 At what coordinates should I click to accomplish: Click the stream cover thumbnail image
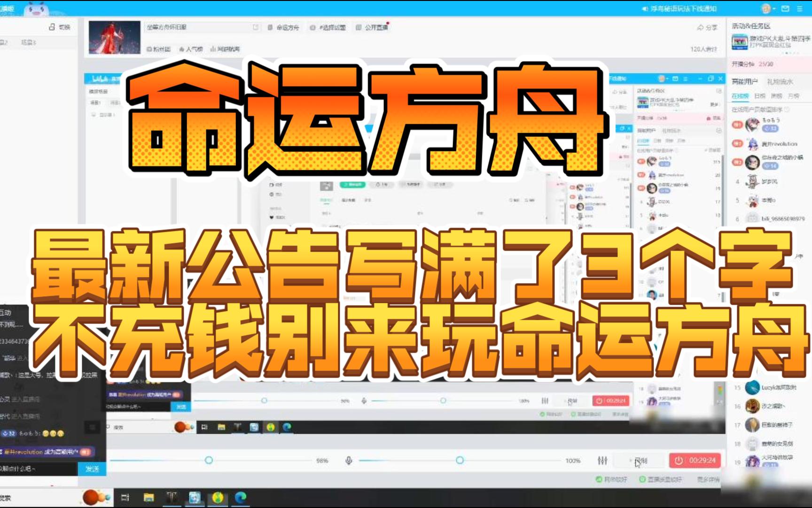click(115, 38)
